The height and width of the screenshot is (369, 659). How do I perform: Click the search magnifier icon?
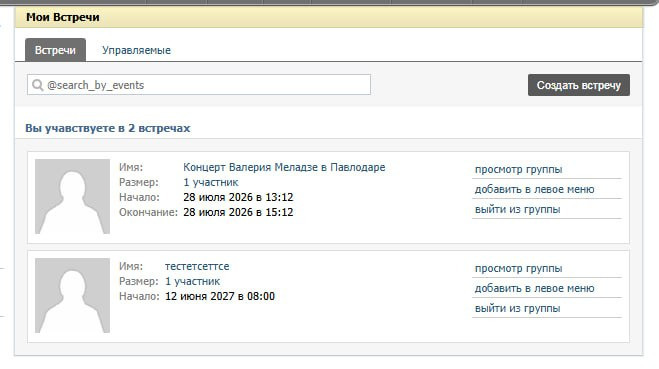[37, 85]
